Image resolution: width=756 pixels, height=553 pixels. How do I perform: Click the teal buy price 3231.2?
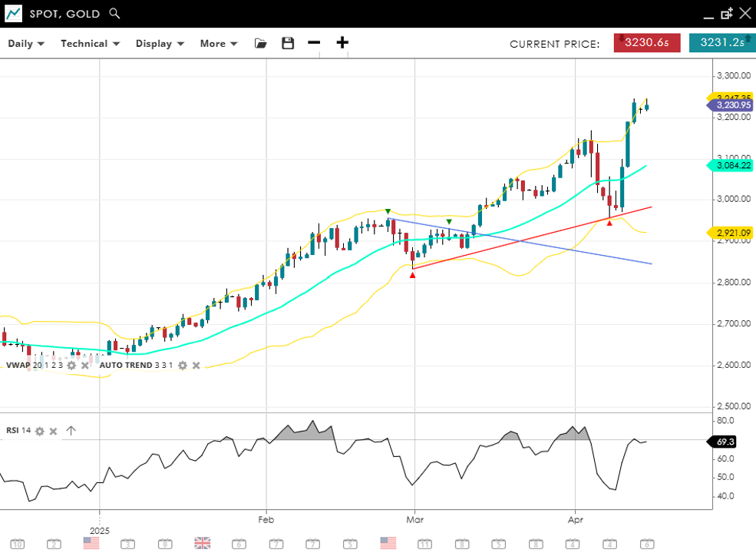(721, 43)
